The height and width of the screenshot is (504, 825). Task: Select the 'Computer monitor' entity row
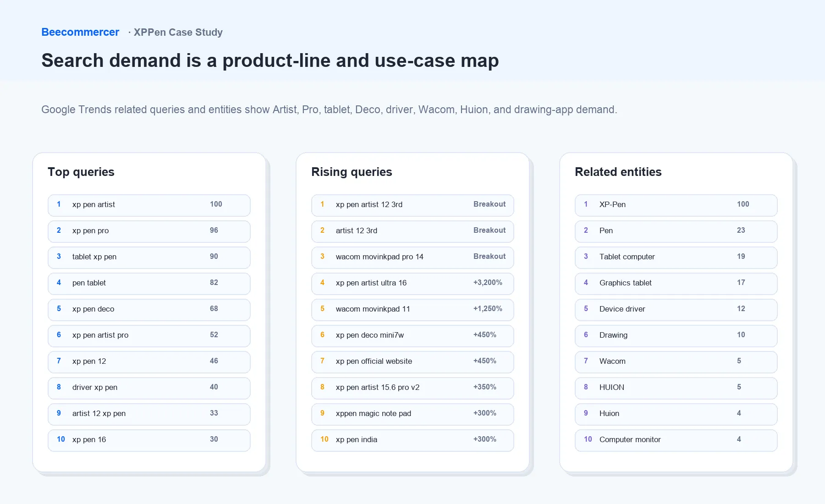click(x=676, y=440)
